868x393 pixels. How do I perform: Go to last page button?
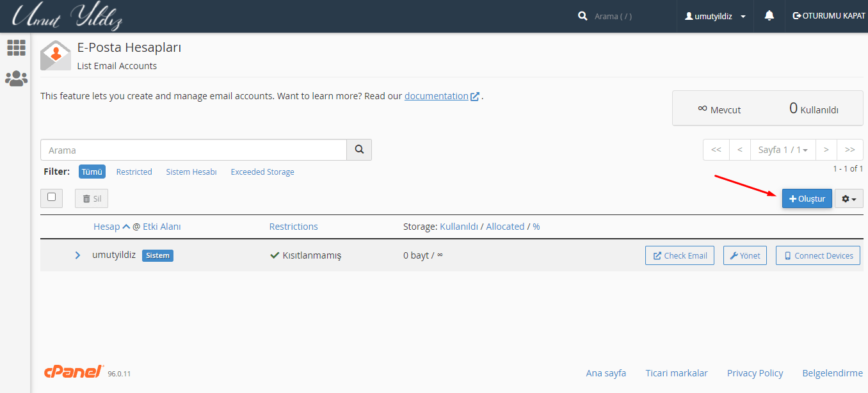pos(850,150)
